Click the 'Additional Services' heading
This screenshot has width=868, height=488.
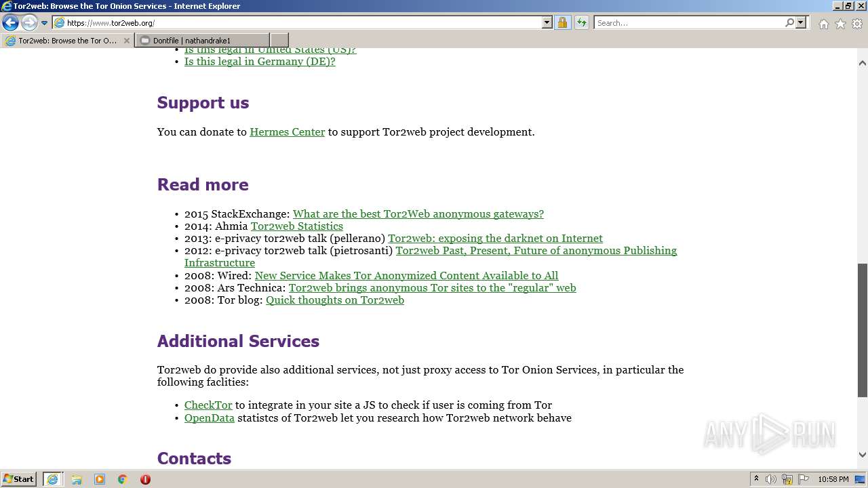coord(238,341)
